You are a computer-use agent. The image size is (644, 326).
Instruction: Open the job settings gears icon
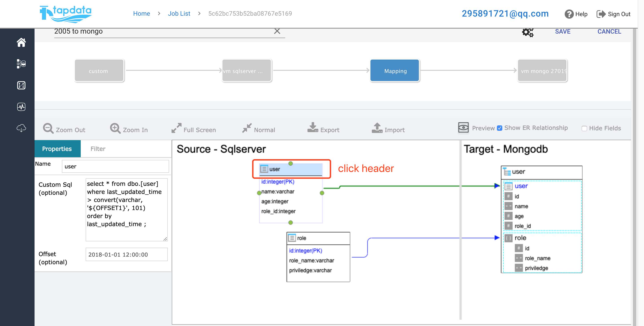click(x=527, y=32)
